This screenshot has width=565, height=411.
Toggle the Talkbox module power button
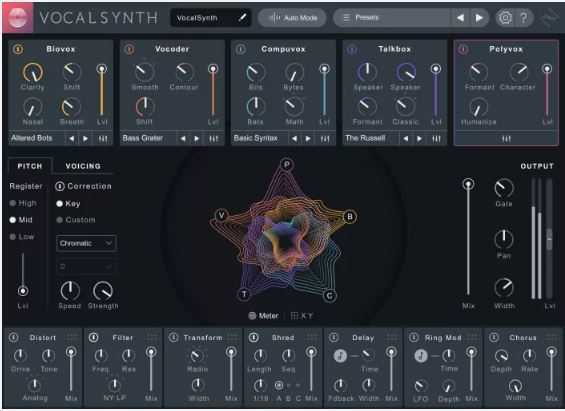(x=352, y=49)
